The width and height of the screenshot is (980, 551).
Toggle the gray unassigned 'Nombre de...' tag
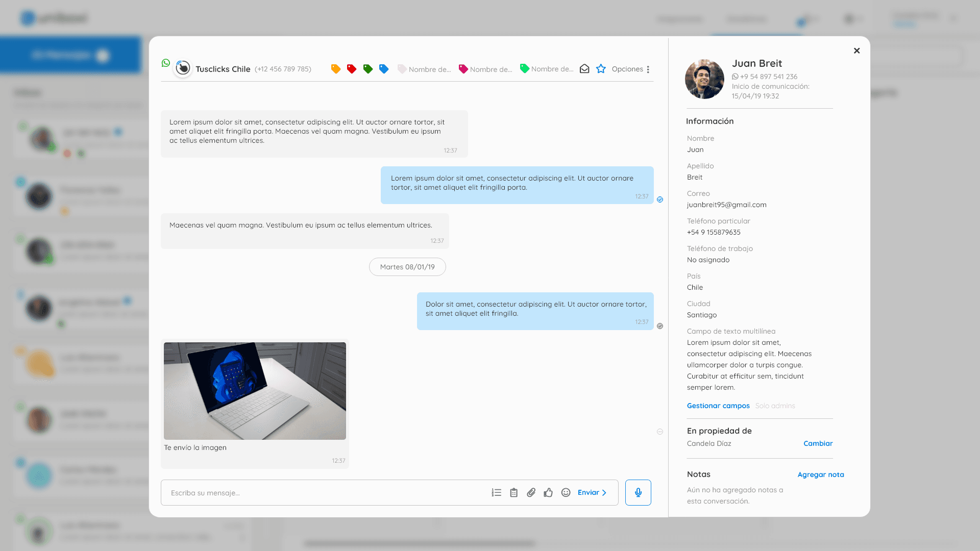pos(424,69)
